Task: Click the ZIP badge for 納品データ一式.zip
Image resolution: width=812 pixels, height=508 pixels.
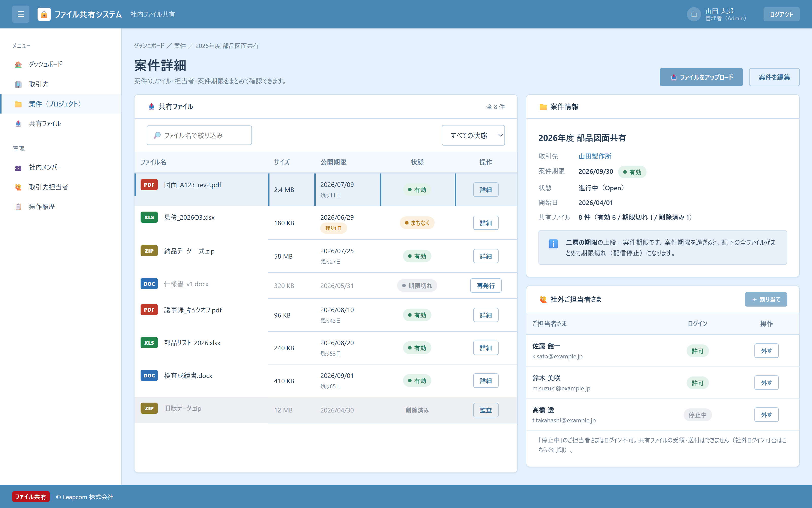Action: (149, 251)
